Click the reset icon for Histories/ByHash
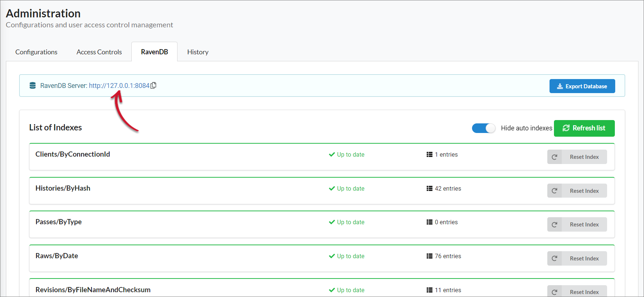Screen dimensions: 644x297 (554, 191)
